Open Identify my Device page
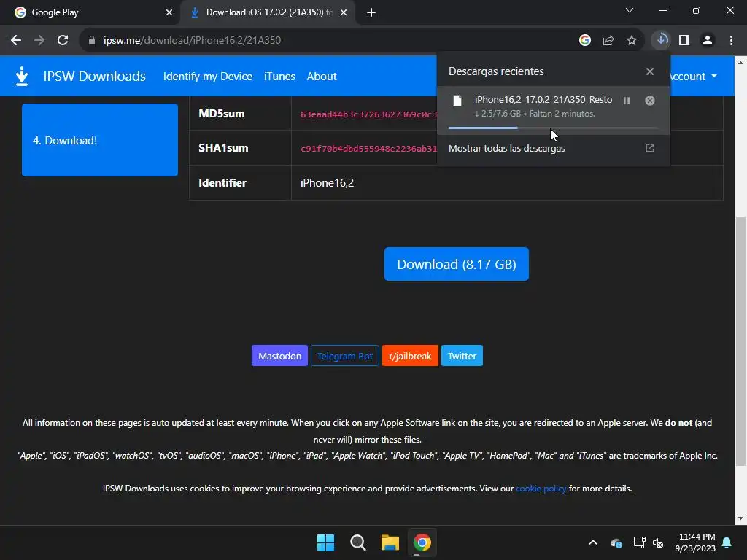Screen dimensions: 747x560 click(208, 76)
